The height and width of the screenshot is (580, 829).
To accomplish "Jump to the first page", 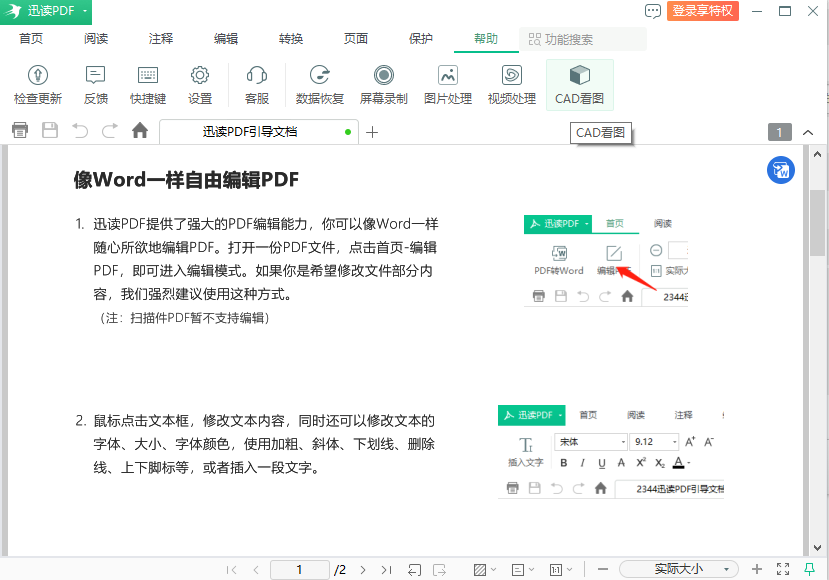I will coord(232,569).
